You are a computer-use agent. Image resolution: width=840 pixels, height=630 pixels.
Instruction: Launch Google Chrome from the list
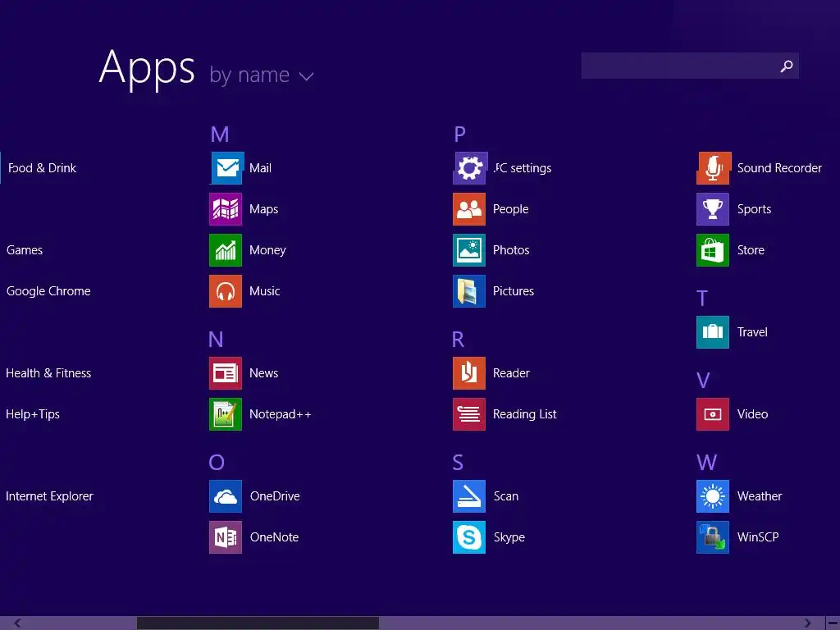[48, 291]
